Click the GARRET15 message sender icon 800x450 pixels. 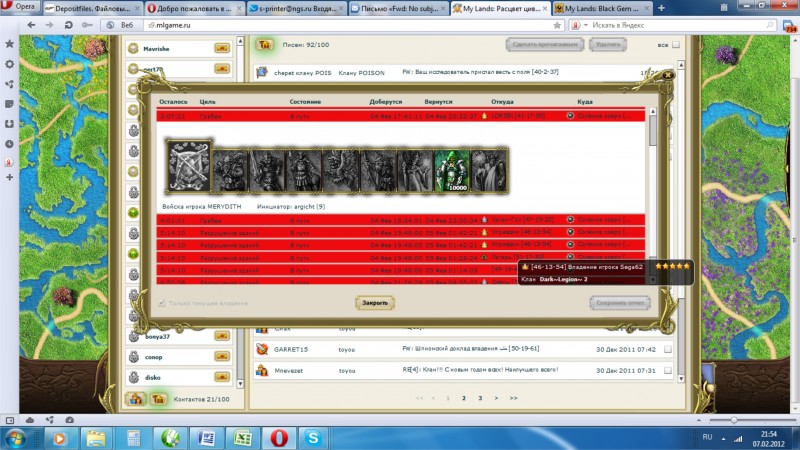[x=262, y=349]
